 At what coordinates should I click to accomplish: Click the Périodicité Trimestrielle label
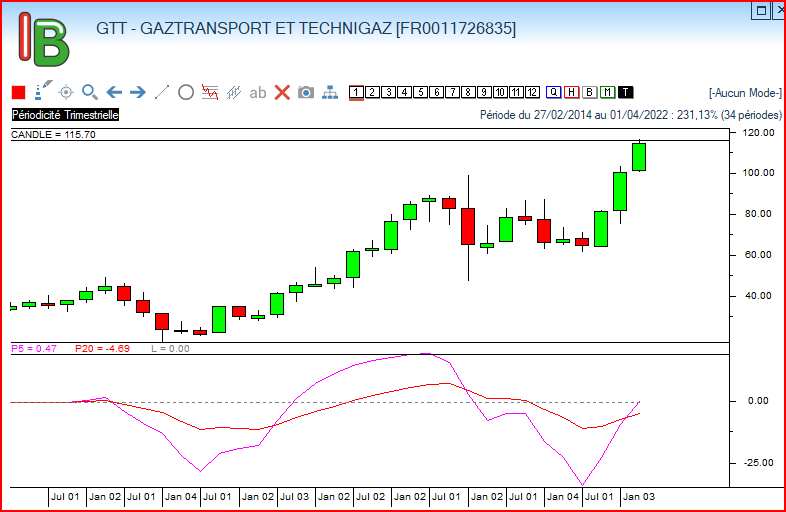(65, 115)
